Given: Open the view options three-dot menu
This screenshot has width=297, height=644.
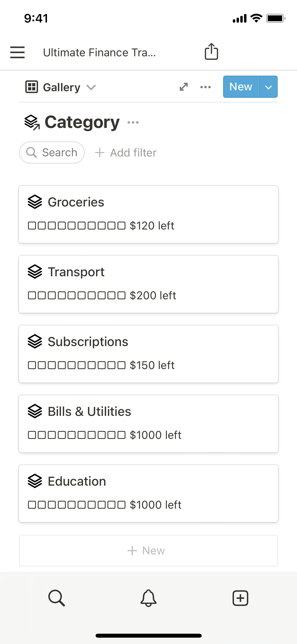Looking at the screenshot, I should (x=205, y=87).
